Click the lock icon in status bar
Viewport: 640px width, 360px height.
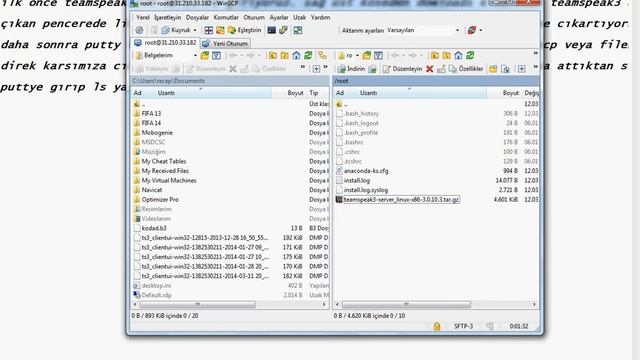[437, 326]
